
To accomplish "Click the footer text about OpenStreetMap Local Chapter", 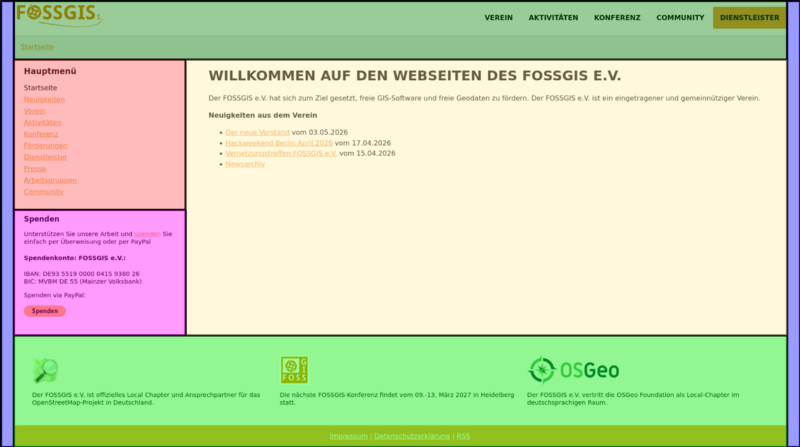I will pos(146,399).
